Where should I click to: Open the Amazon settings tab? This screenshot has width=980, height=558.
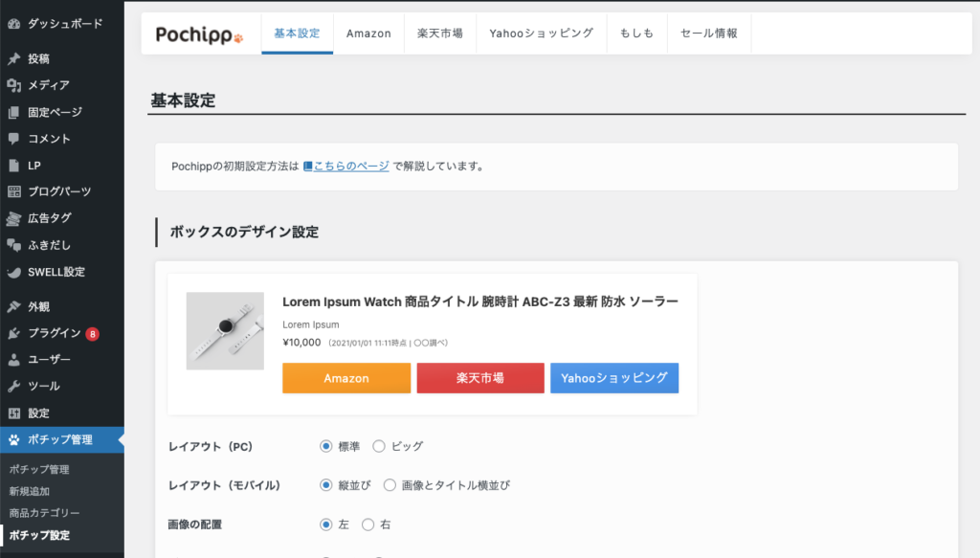(368, 33)
